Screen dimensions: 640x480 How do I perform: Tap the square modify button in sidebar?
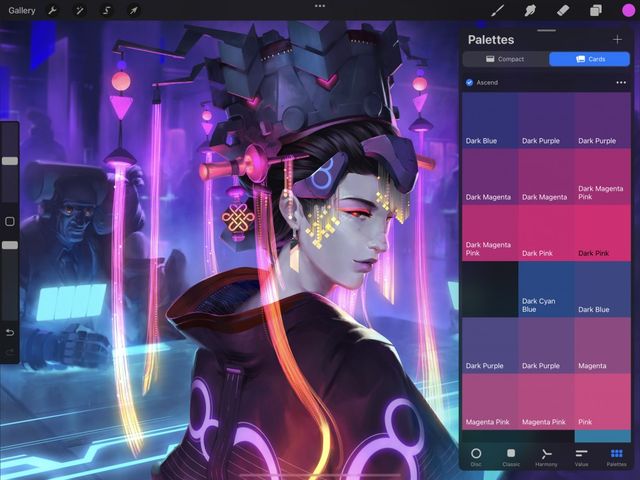coord(10,222)
